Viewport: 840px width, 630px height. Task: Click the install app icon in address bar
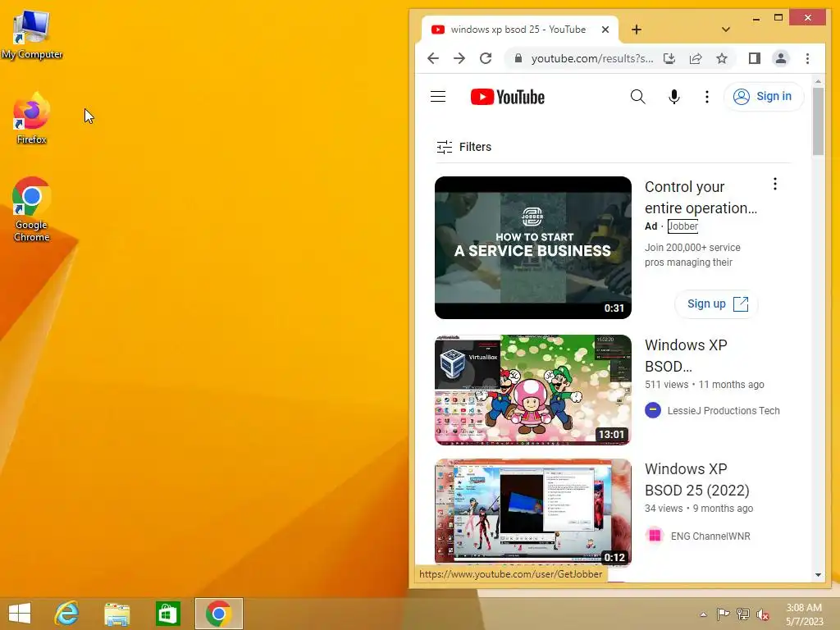(669, 58)
